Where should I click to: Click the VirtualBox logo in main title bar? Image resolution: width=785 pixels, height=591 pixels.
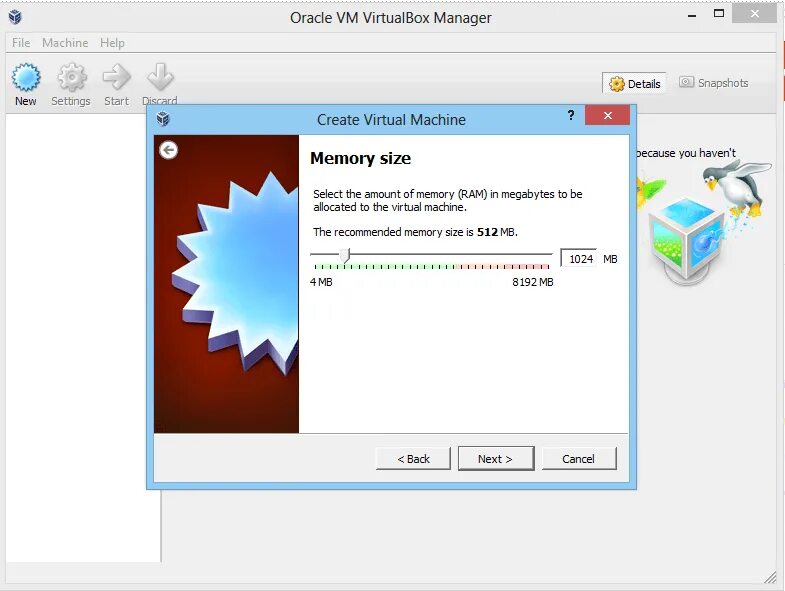tap(15, 18)
